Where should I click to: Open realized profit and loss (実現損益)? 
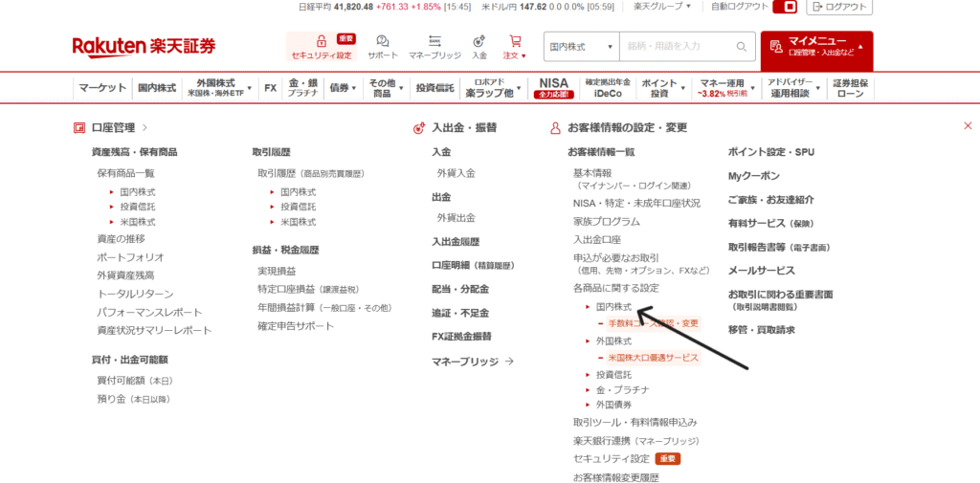click(277, 272)
